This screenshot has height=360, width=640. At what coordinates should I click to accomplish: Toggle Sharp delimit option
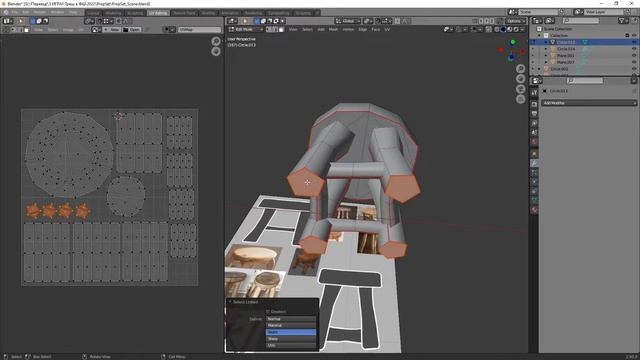coord(291,338)
